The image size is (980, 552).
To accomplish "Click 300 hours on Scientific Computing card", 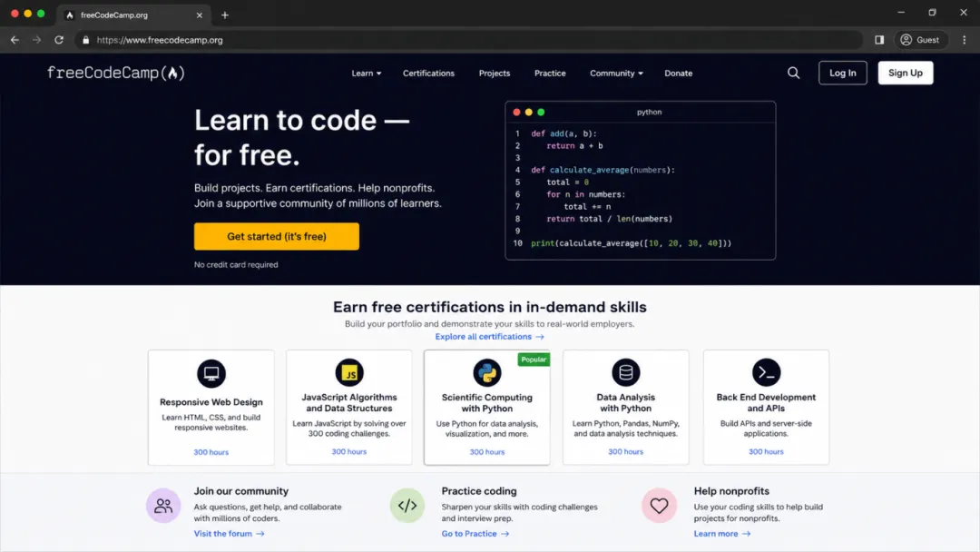I will point(487,452).
